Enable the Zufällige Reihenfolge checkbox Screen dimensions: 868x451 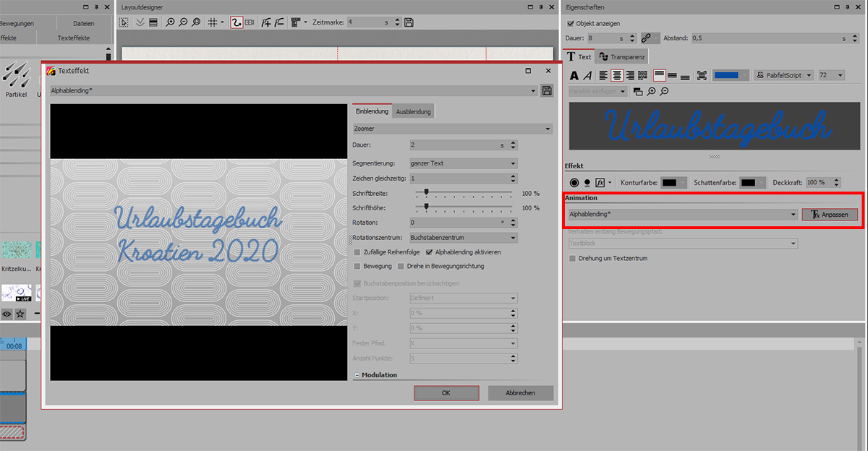tap(357, 252)
